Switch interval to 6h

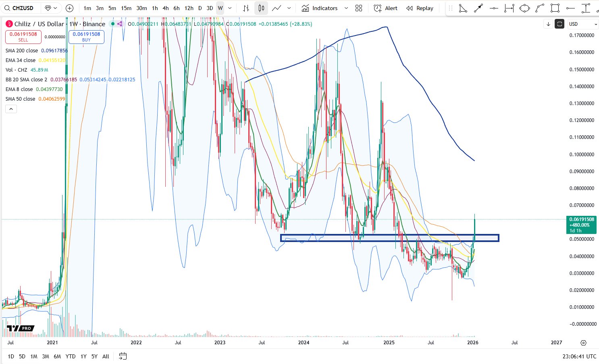tap(177, 8)
